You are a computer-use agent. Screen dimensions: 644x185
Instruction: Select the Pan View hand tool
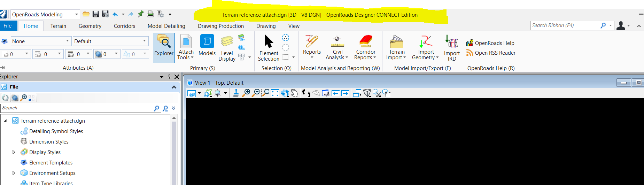295,93
